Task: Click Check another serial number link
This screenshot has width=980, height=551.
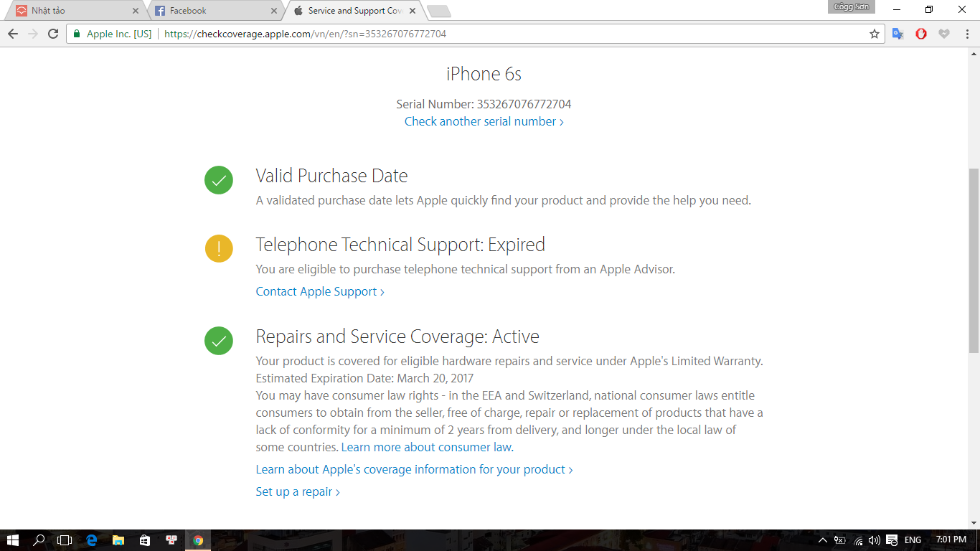Action: click(x=484, y=121)
